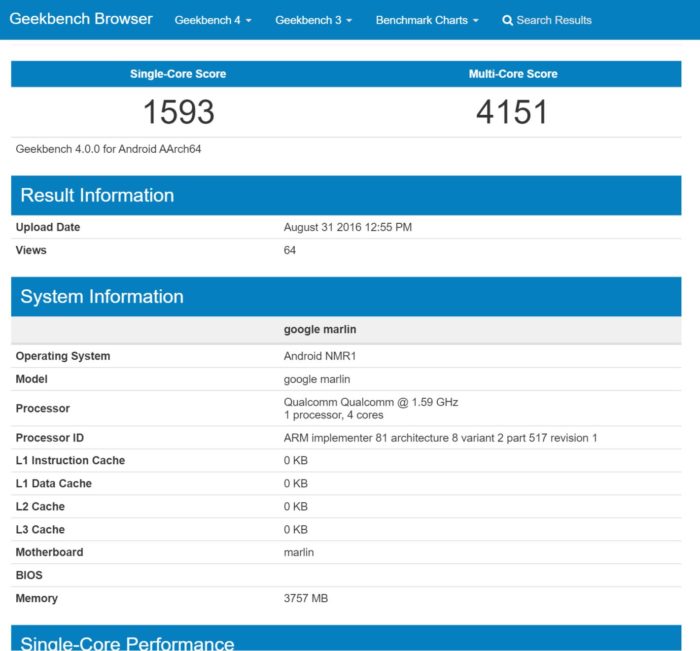Click the L1 Instruction Cache label
700x651 pixels.
coord(70,460)
